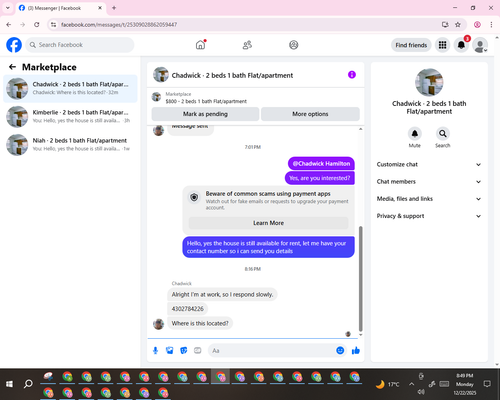Screen dimensions: 500x400
Task: Open Chadwick conversation in Marketplace list
Action: pos(70,88)
